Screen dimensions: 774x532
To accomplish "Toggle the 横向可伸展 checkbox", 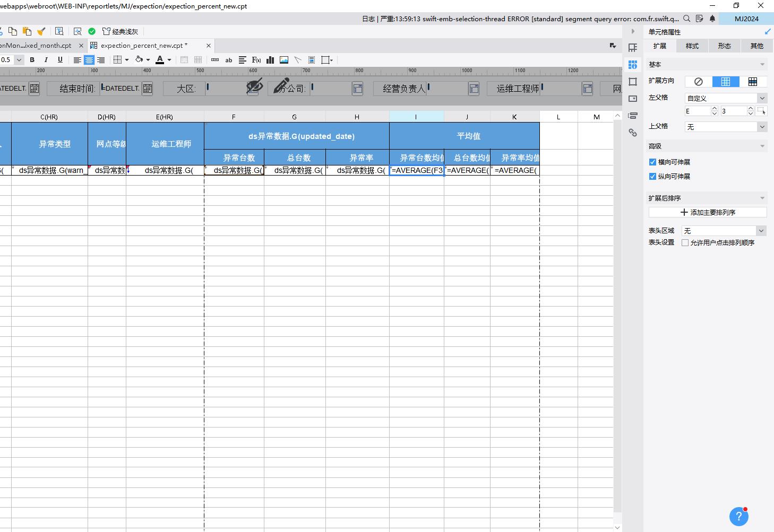I will click(x=652, y=162).
